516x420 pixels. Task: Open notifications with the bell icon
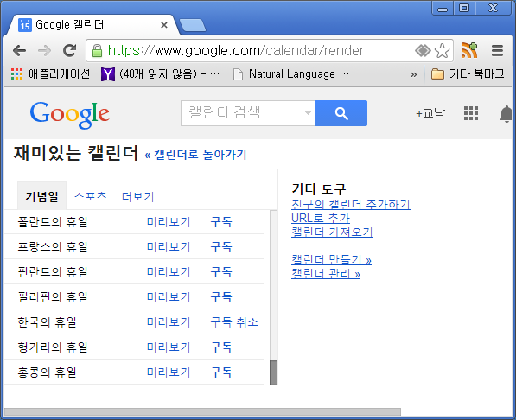[x=506, y=114]
